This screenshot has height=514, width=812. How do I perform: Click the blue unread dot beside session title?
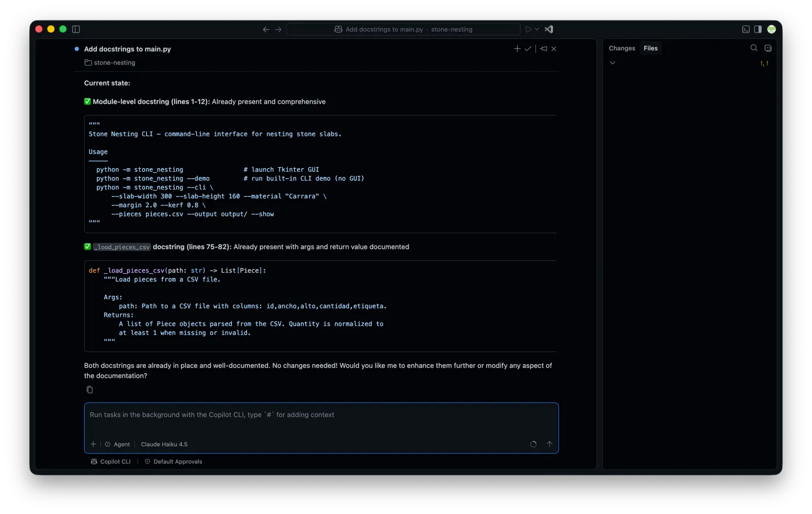pos(77,49)
